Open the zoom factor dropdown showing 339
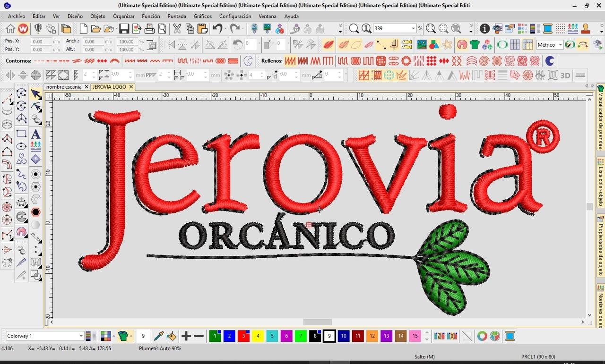The width and height of the screenshot is (605, 364). pyautogui.click(x=413, y=29)
